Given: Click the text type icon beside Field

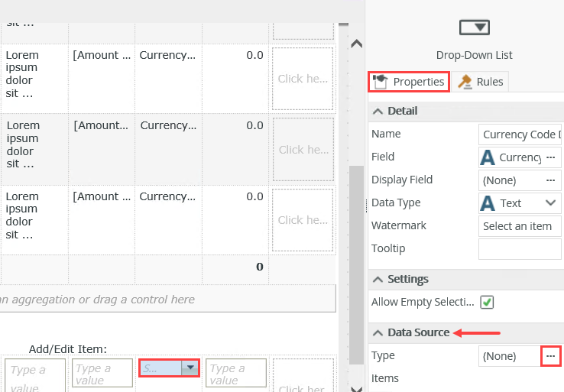Looking at the screenshot, I should point(488,157).
